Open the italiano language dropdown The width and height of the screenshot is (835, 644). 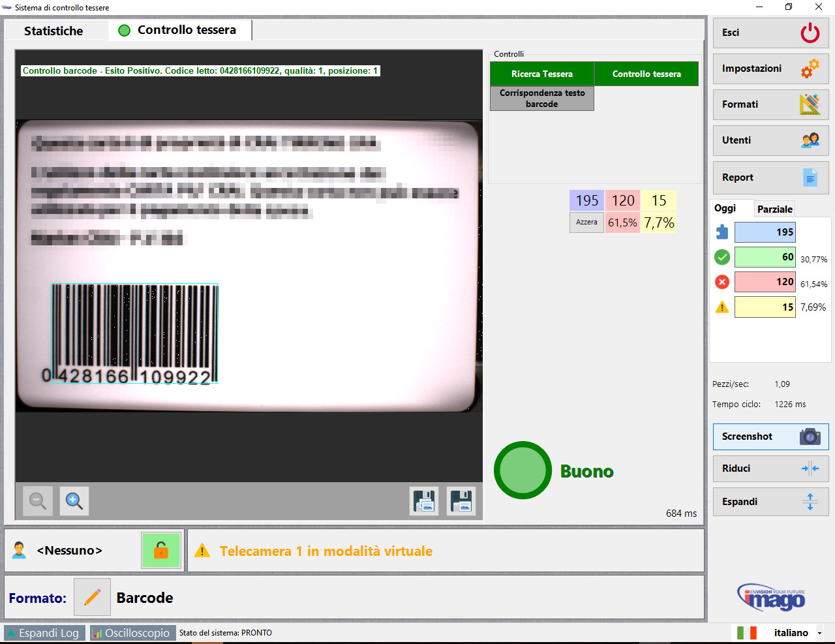(819, 633)
